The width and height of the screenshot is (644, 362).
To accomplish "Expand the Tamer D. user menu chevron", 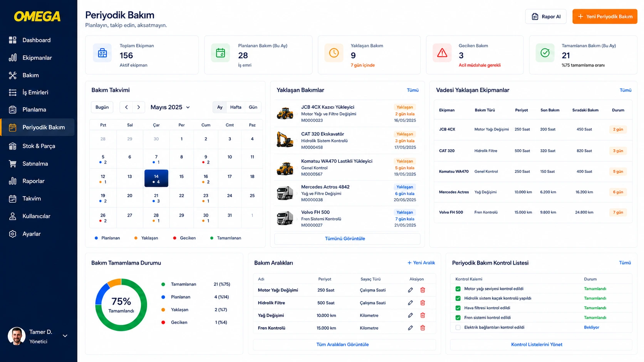I will tap(65, 336).
